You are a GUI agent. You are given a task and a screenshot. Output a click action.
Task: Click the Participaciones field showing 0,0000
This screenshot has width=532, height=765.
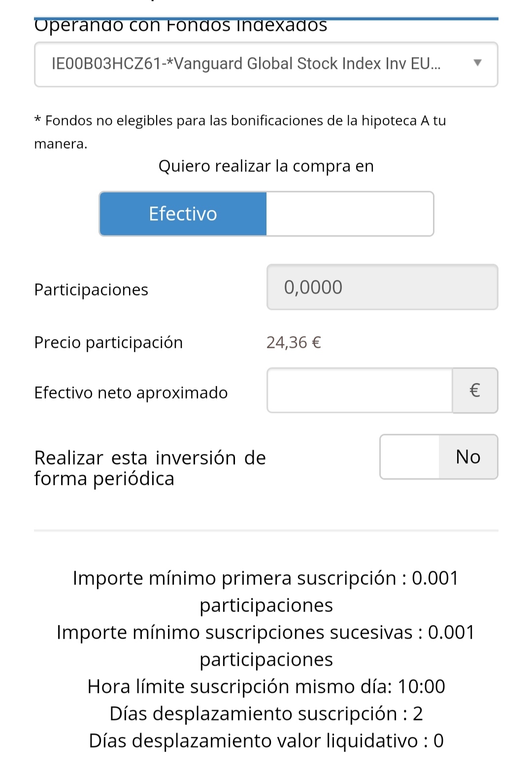click(x=382, y=287)
